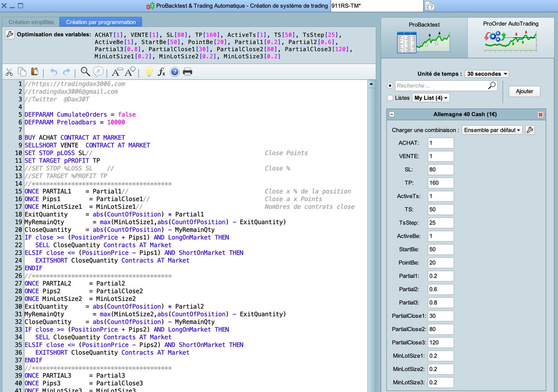This screenshot has width=558, height=392.
Task: Click the Copy icon in editor toolbar
Action: pyautogui.click(x=22, y=72)
